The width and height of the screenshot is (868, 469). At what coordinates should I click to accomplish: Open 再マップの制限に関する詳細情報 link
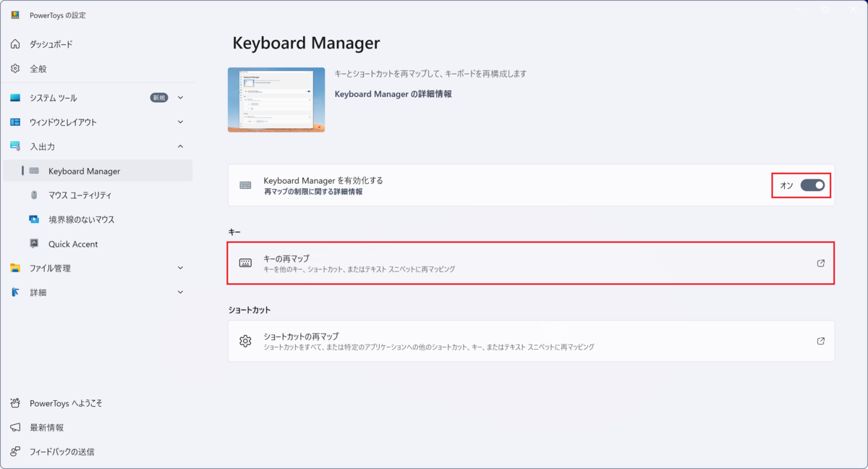(312, 192)
